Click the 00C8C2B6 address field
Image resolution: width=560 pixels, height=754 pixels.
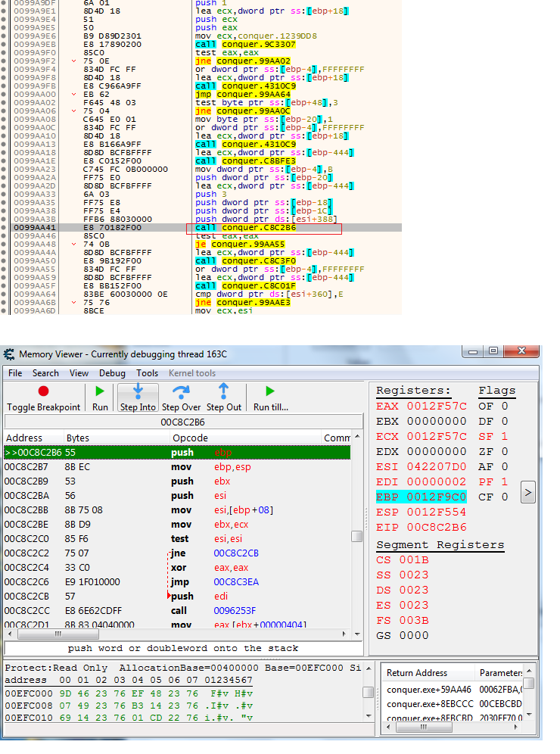point(182,422)
